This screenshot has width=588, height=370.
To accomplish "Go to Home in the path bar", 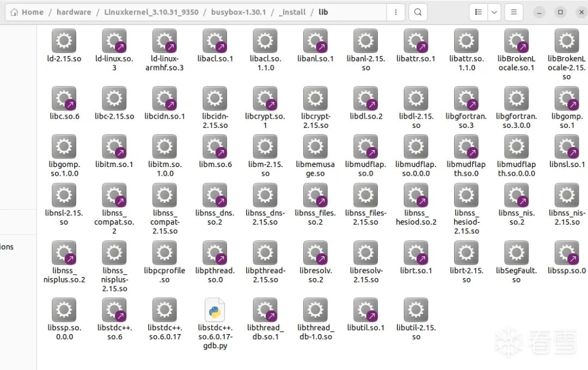I will pyautogui.click(x=27, y=12).
